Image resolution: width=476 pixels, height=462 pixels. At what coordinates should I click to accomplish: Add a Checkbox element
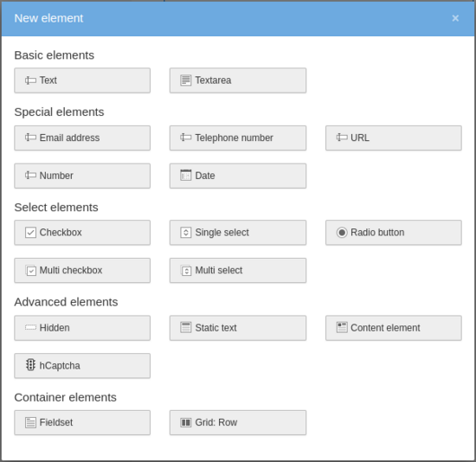tap(82, 233)
